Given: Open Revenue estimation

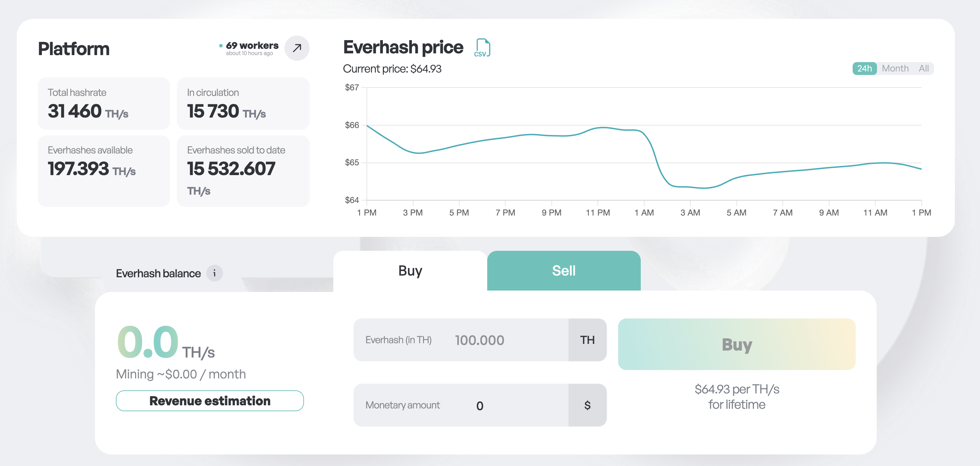Looking at the screenshot, I should pos(210,401).
